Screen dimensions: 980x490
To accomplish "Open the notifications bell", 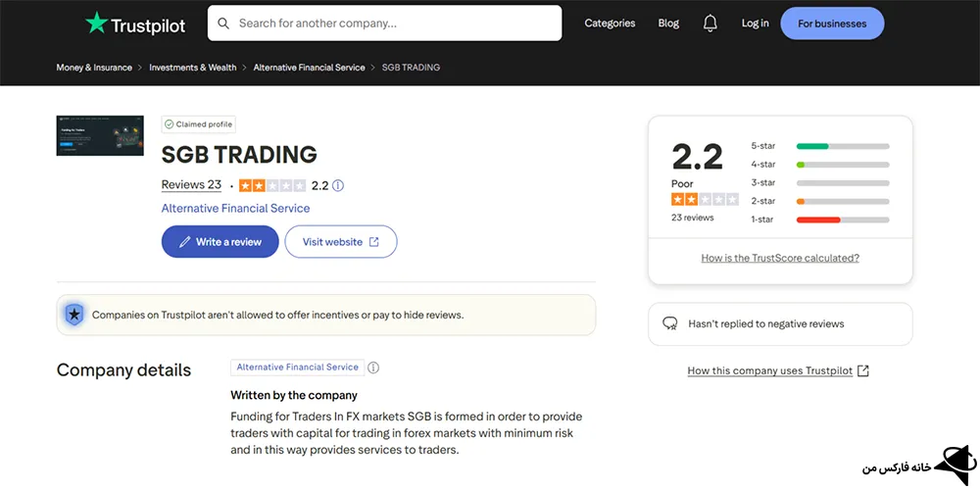I will [710, 24].
